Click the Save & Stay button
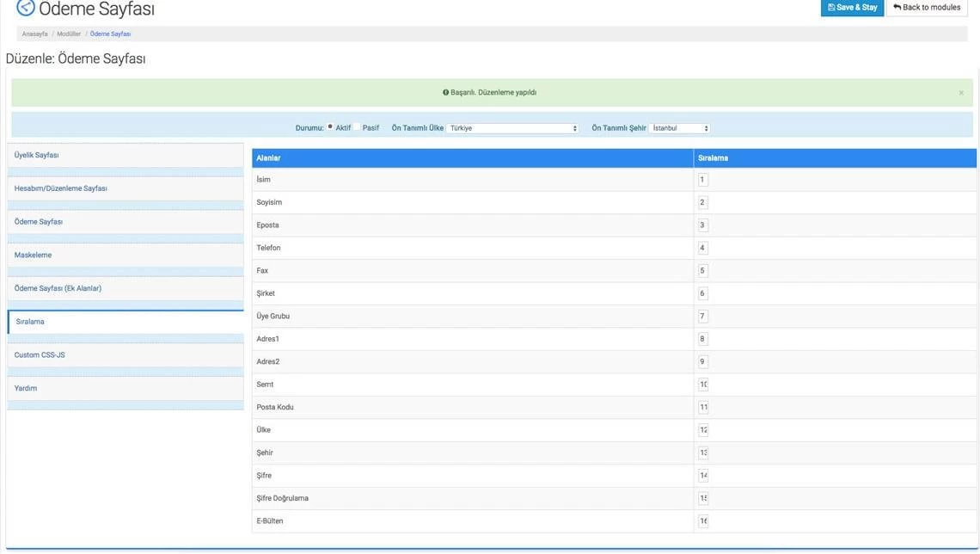 (x=851, y=7)
